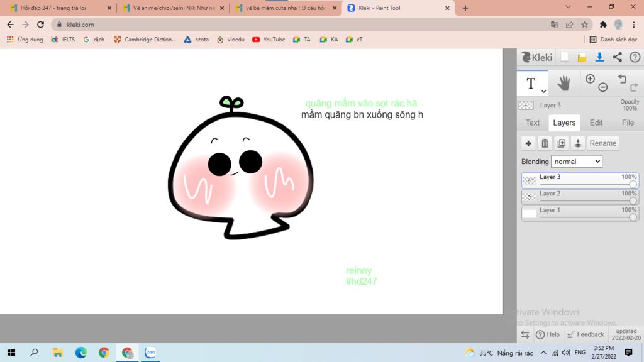This screenshot has width=644, height=362.
Task: Reload the kleki.com page
Action: click(x=40, y=25)
